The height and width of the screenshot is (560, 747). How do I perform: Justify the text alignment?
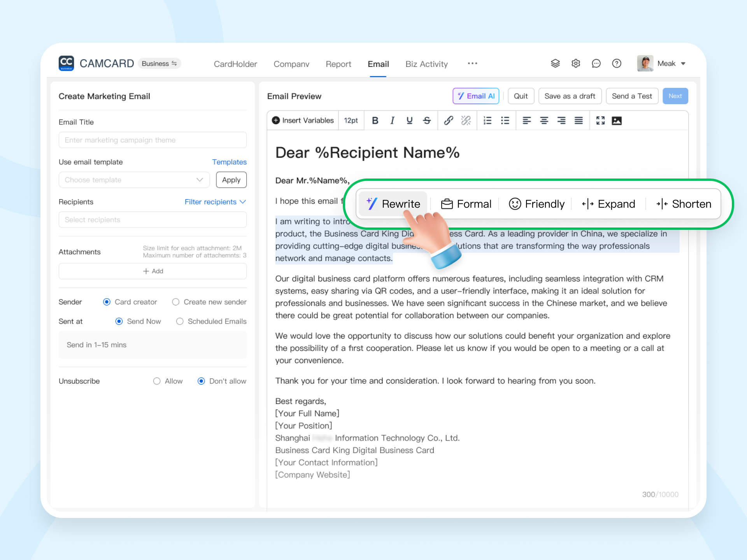coord(579,121)
